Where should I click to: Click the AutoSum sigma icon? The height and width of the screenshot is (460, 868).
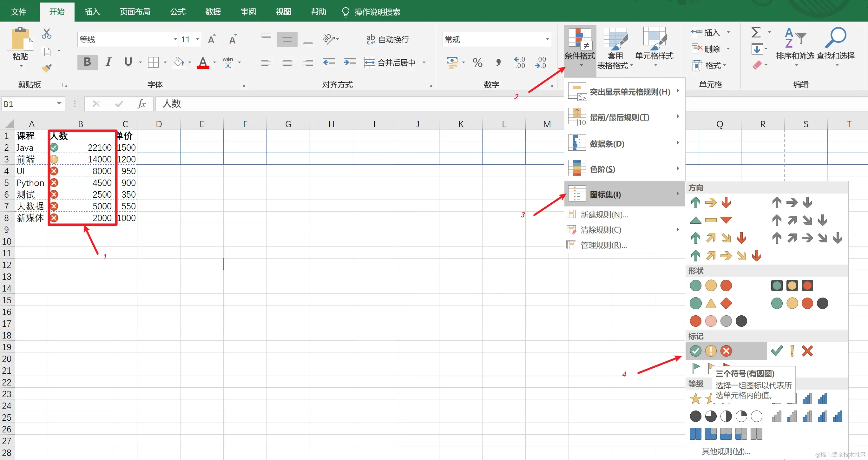pos(756,33)
